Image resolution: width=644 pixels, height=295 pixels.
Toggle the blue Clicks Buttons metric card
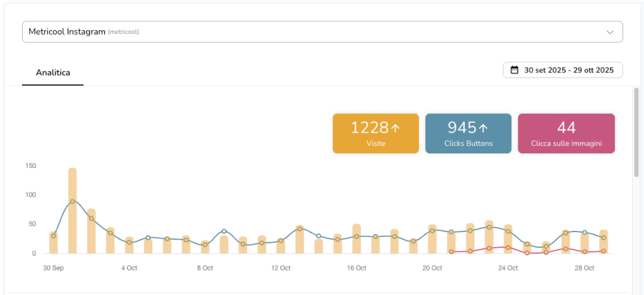tap(468, 133)
